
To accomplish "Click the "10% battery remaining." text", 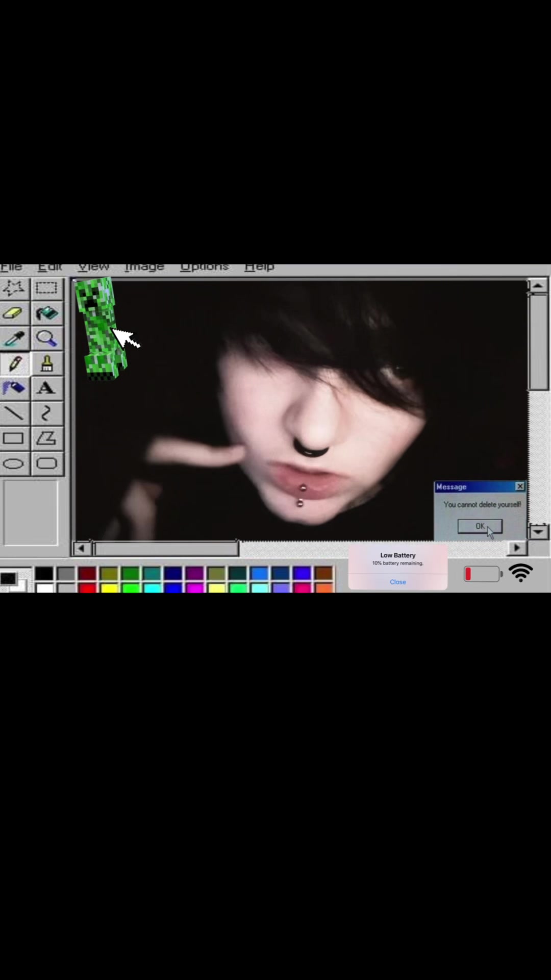I will click(x=398, y=563).
